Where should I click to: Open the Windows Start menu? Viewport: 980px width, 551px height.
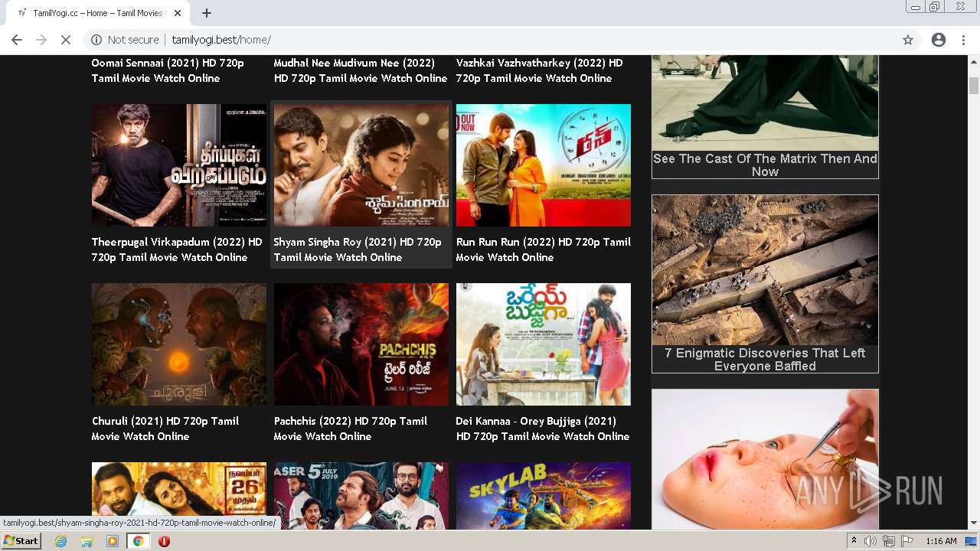(x=21, y=540)
